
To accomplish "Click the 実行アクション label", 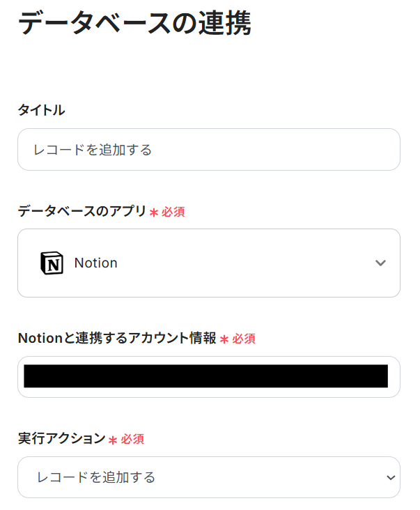I will [x=61, y=439].
